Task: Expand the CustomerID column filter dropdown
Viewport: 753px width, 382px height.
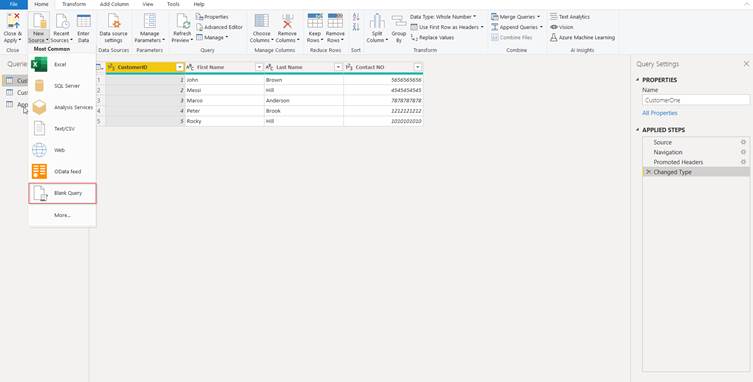Action: [x=180, y=67]
